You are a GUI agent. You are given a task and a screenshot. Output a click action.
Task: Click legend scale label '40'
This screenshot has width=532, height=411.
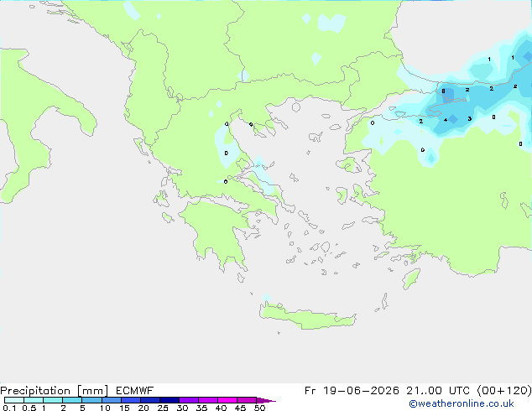click(x=221, y=408)
